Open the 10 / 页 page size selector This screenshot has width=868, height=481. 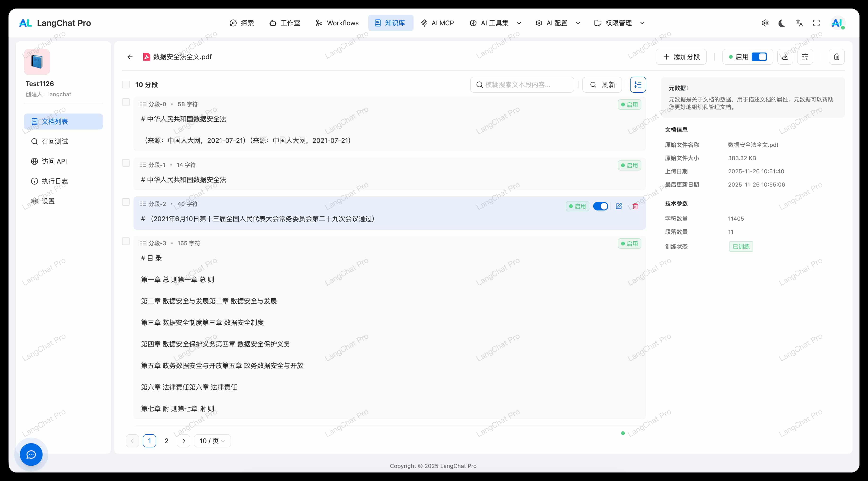point(212,441)
